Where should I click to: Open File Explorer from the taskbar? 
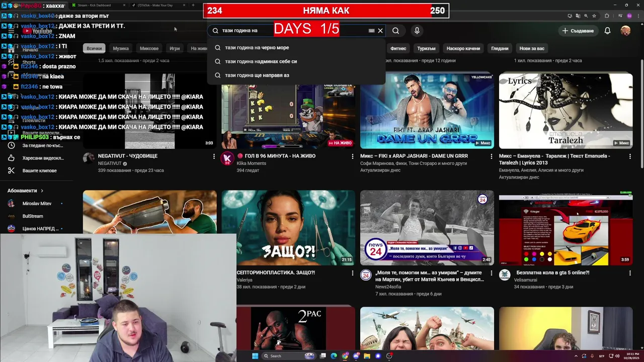(x=367, y=356)
